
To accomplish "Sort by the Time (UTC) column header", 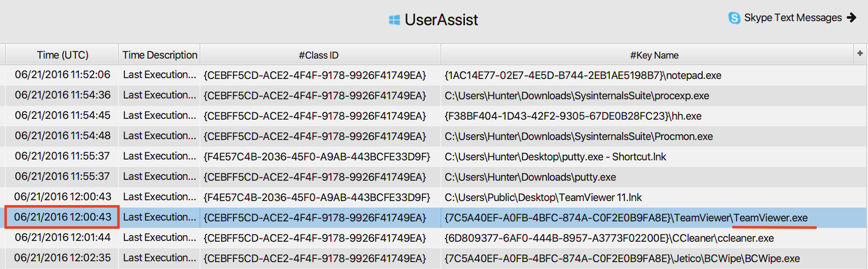I will coord(62,55).
